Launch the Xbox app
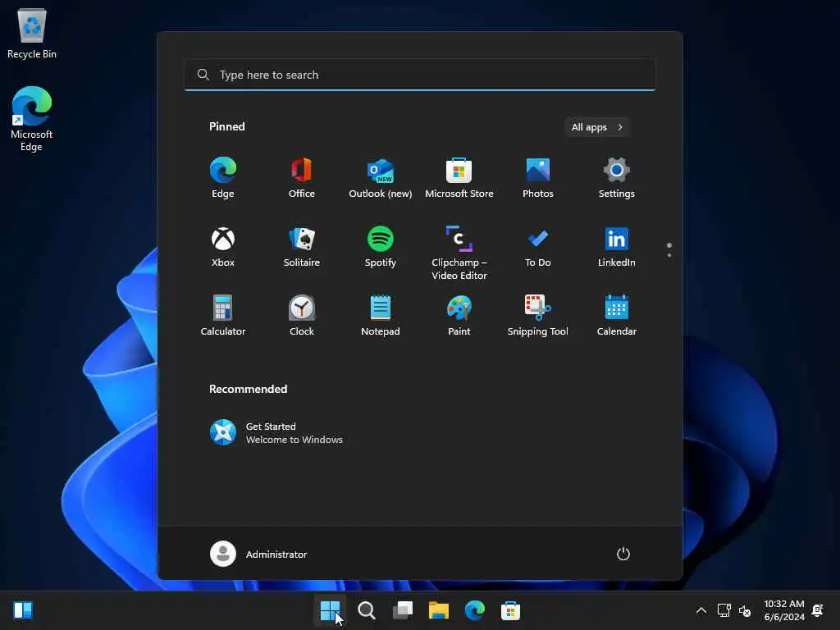This screenshot has width=840, height=630. [223, 247]
